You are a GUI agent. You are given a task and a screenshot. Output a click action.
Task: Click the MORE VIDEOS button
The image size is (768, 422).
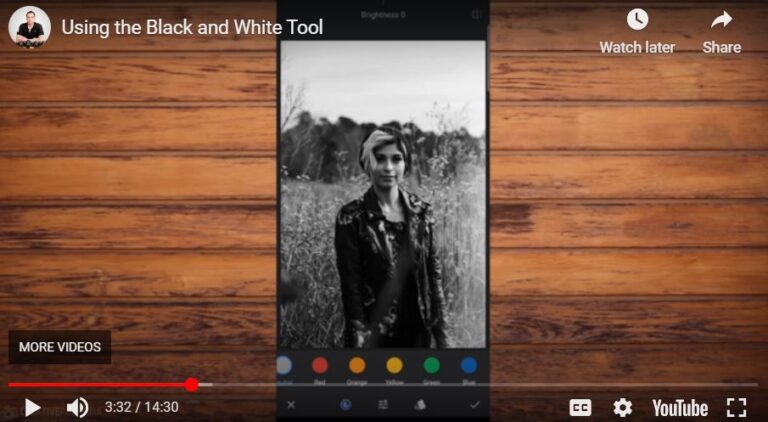click(60, 347)
